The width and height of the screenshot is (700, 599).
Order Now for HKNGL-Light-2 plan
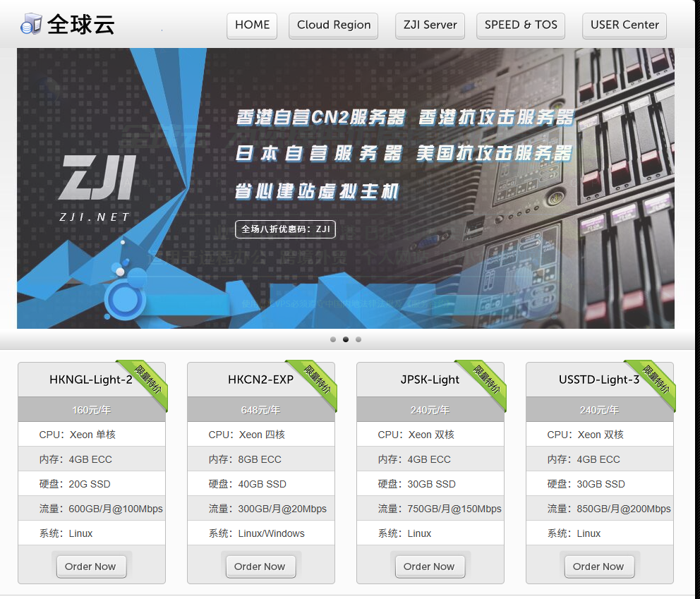(91, 567)
